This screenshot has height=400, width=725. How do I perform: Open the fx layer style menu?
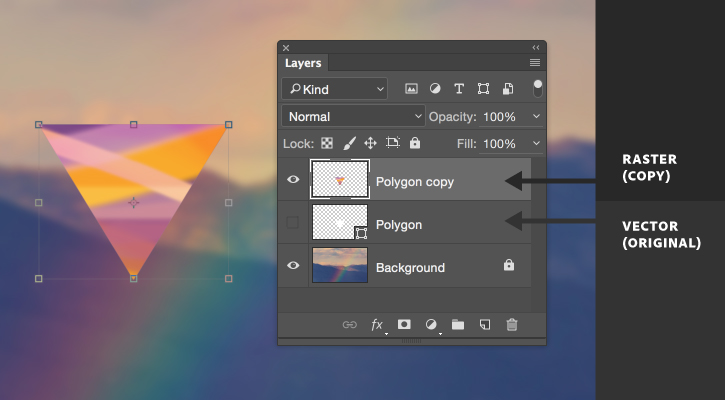point(377,325)
